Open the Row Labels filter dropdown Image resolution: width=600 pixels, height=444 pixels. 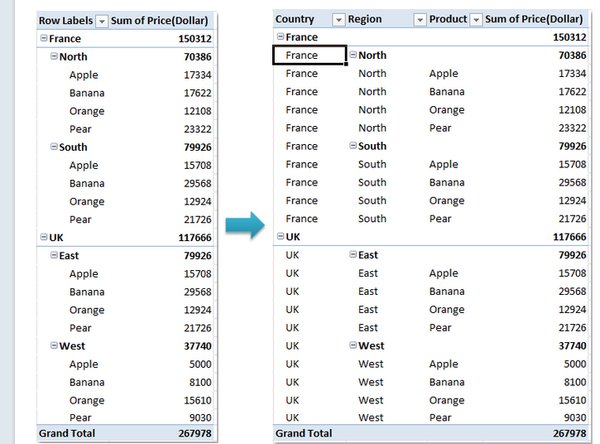tap(102, 21)
